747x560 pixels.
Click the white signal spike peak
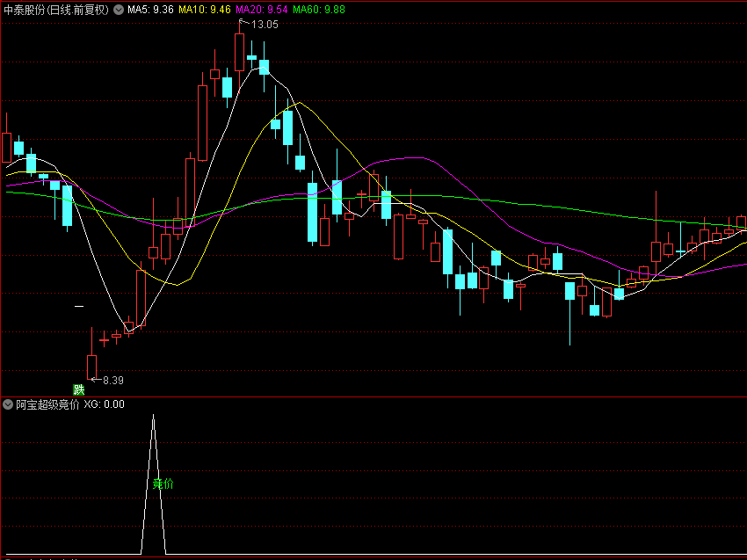click(154, 416)
